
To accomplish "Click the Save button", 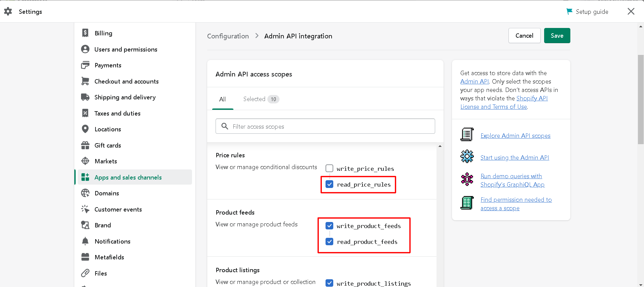I will tap(557, 35).
